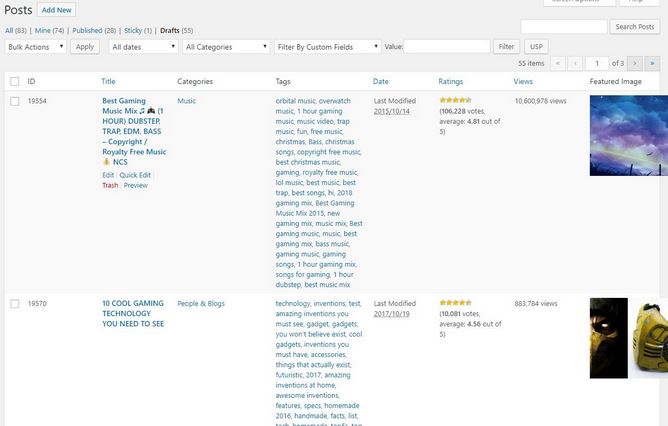Open Best Gaming Music Mix post title
Image resolution: width=668 pixels, height=426 pixels.
134,131
